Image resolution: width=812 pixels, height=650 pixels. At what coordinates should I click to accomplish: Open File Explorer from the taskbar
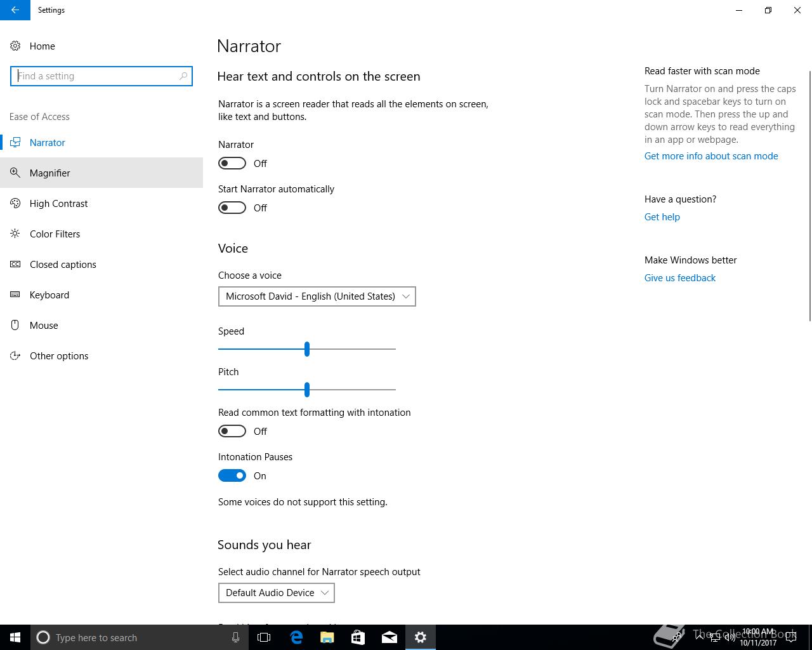(327, 637)
